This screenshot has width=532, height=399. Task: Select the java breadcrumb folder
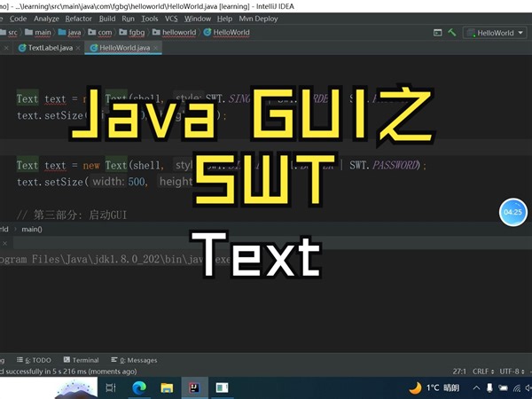(x=69, y=33)
